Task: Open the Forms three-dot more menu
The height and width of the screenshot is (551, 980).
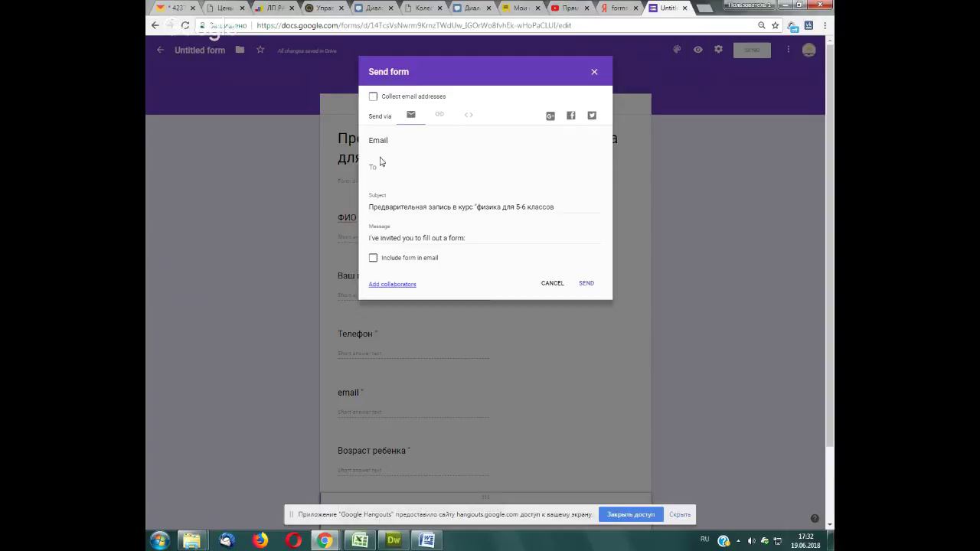Action: (x=788, y=50)
